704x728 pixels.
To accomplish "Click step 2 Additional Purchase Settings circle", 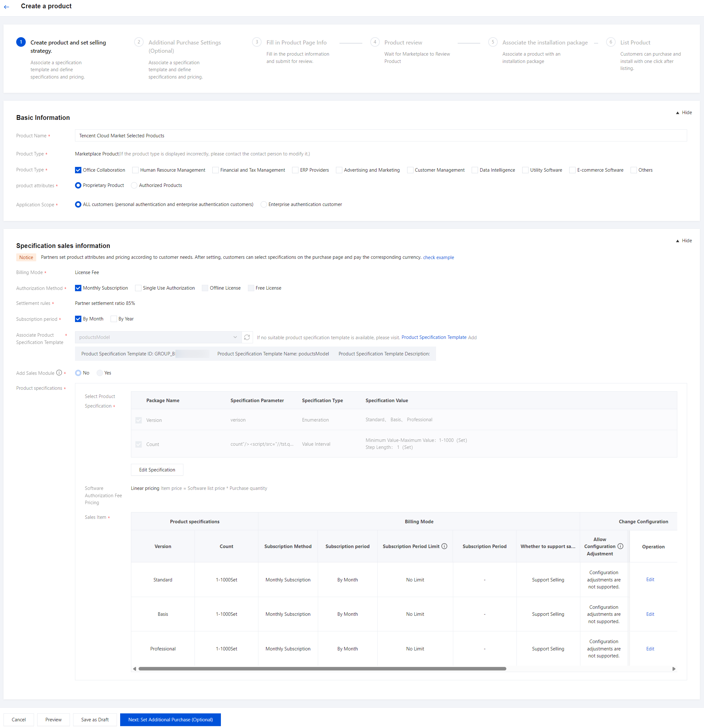I will [139, 42].
